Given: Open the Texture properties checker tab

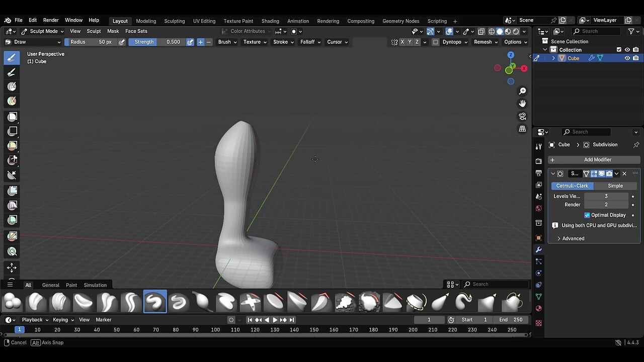Looking at the screenshot, I should (538, 323).
